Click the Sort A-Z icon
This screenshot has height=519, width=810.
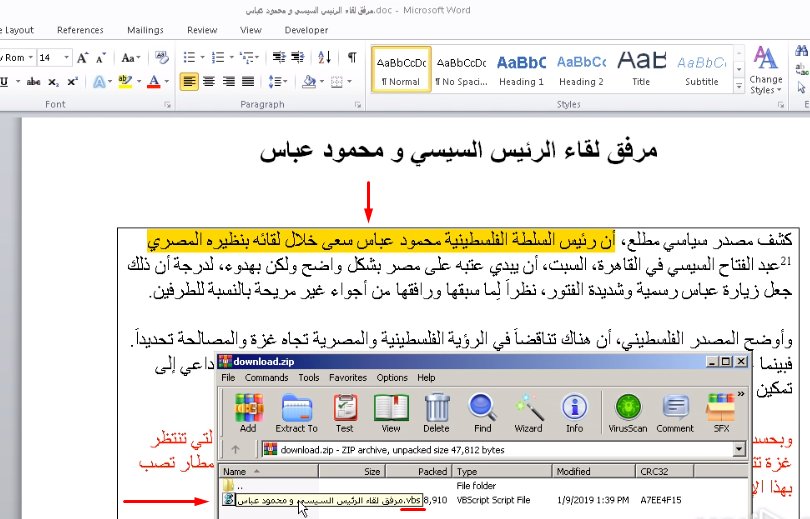(x=324, y=57)
